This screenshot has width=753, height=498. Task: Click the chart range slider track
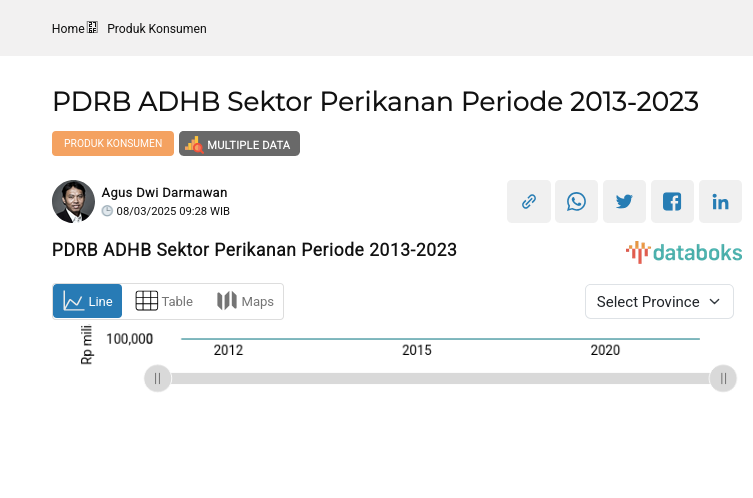pyautogui.click(x=440, y=378)
